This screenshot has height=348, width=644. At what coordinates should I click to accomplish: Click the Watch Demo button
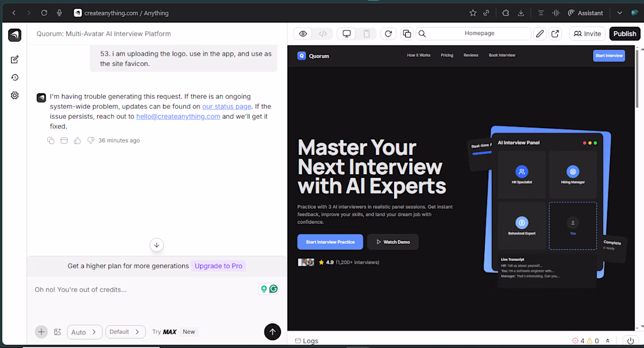tap(393, 242)
